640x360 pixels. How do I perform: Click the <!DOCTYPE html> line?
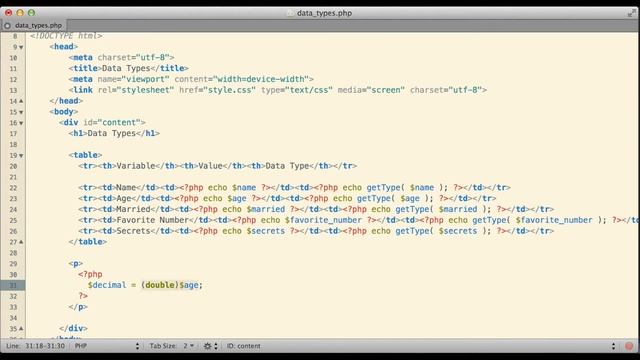[x=66, y=36]
